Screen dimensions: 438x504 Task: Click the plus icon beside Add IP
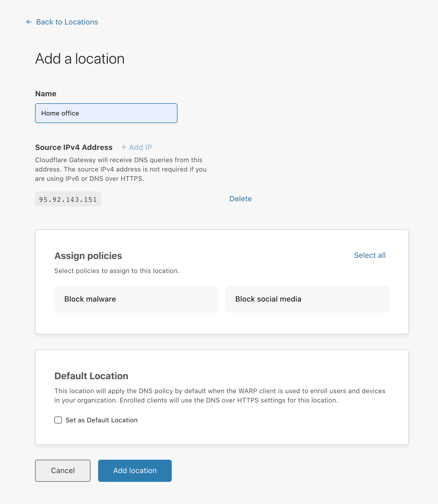tap(124, 147)
